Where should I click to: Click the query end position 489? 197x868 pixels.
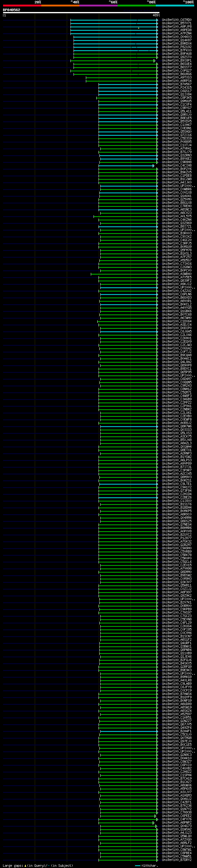(155, 15)
